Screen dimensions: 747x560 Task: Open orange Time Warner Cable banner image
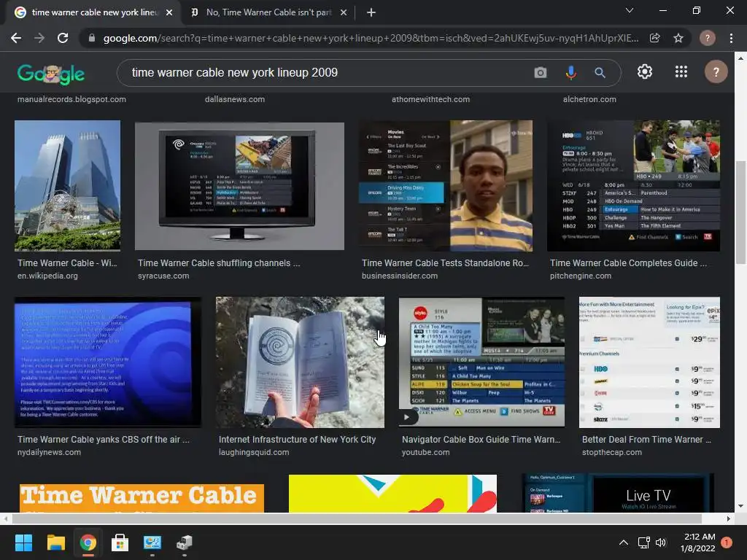click(142, 497)
